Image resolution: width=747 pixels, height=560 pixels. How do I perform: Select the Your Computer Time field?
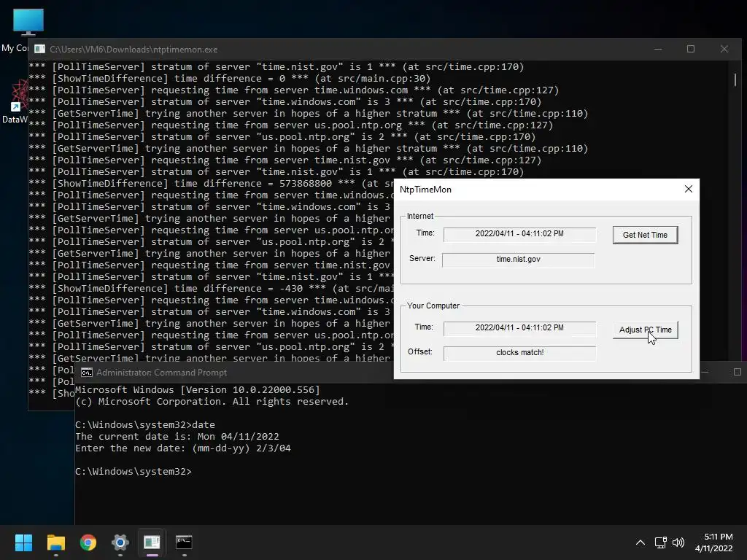519,327
